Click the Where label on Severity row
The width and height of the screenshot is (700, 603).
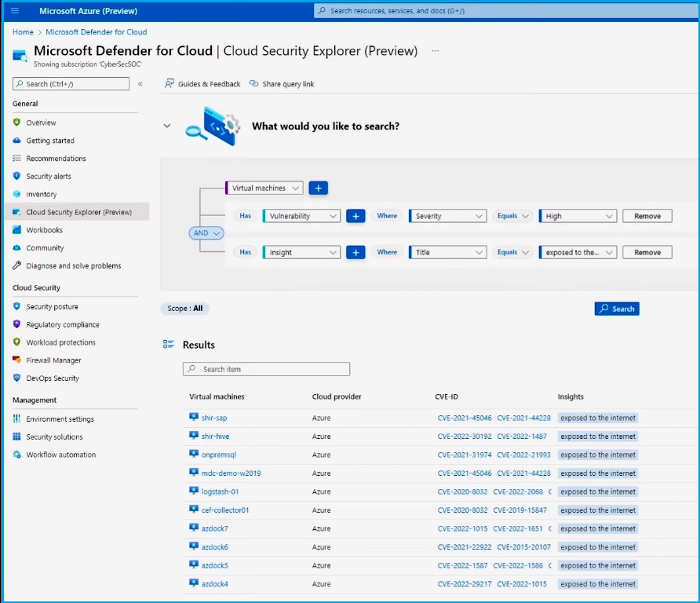coord(387,216)
